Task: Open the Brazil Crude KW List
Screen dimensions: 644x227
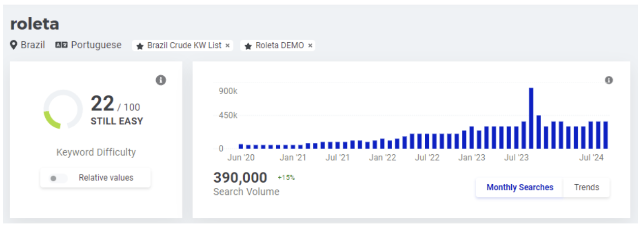Action: tap(184, 45)
